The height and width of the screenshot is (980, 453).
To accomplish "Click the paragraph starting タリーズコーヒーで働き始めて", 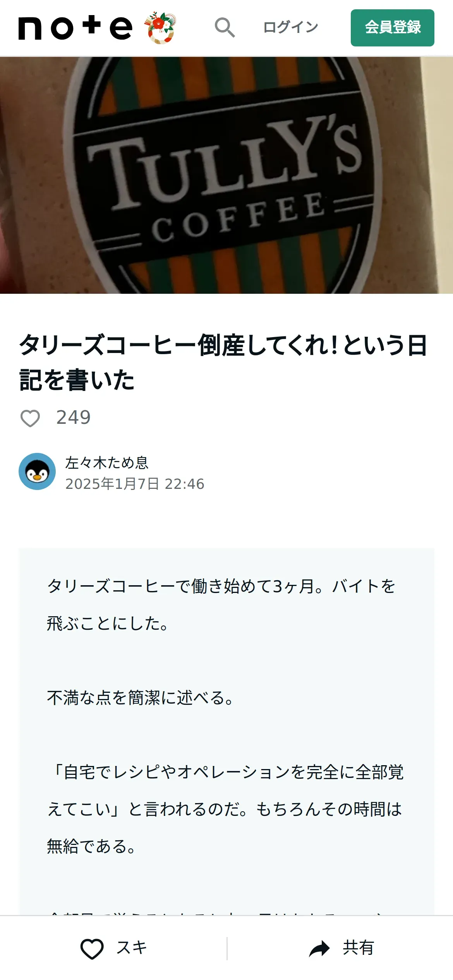I will coord(221,605).
